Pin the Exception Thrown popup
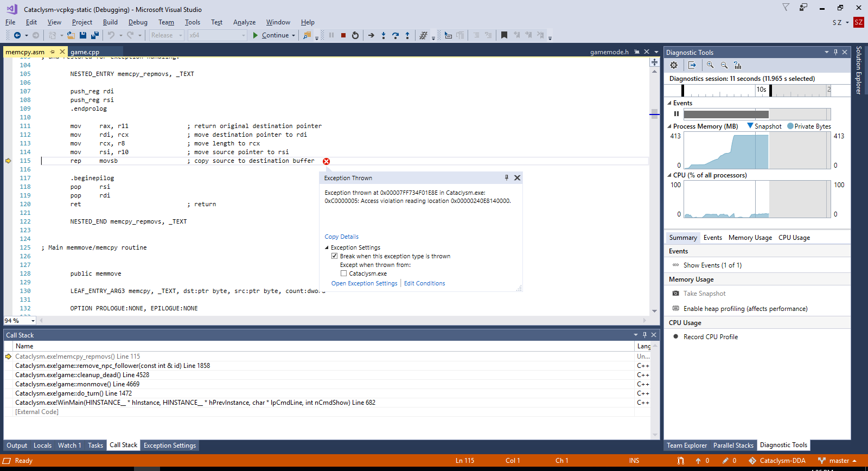This screenshot has height=471, width=868. point(507,177)
